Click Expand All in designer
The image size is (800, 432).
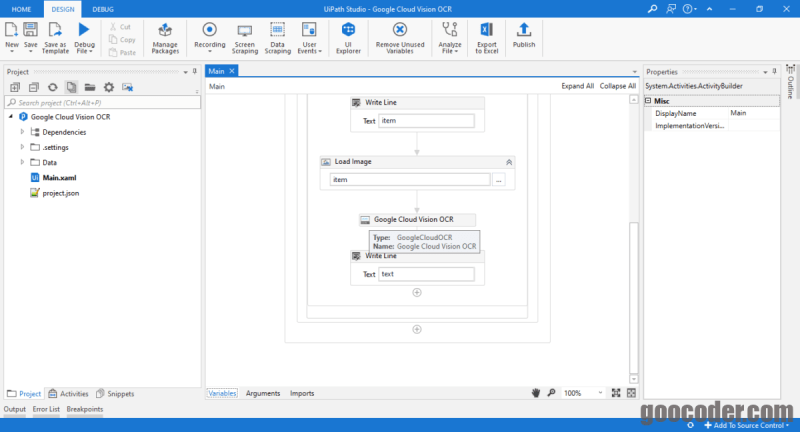click(578, 86)
